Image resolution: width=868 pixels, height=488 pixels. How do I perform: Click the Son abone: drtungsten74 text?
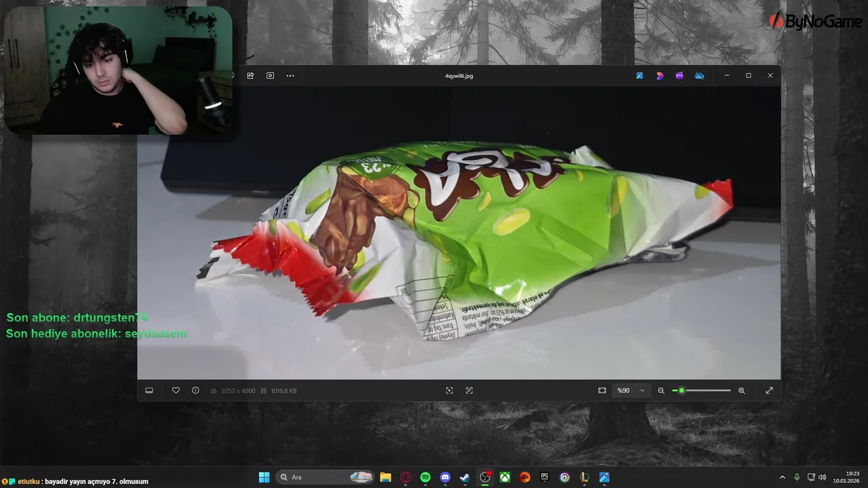[77, 317]
